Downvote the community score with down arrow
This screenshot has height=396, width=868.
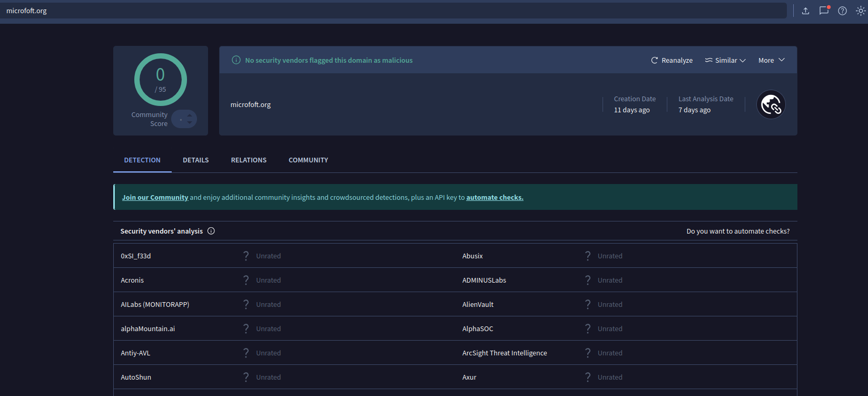[190, 123]
